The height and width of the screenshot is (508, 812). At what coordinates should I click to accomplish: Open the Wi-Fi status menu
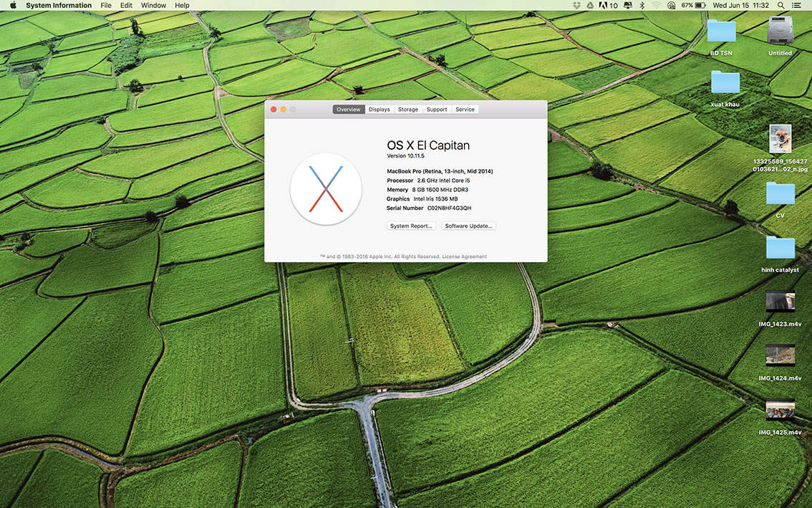pyautogui.click(x=657, y=5)
